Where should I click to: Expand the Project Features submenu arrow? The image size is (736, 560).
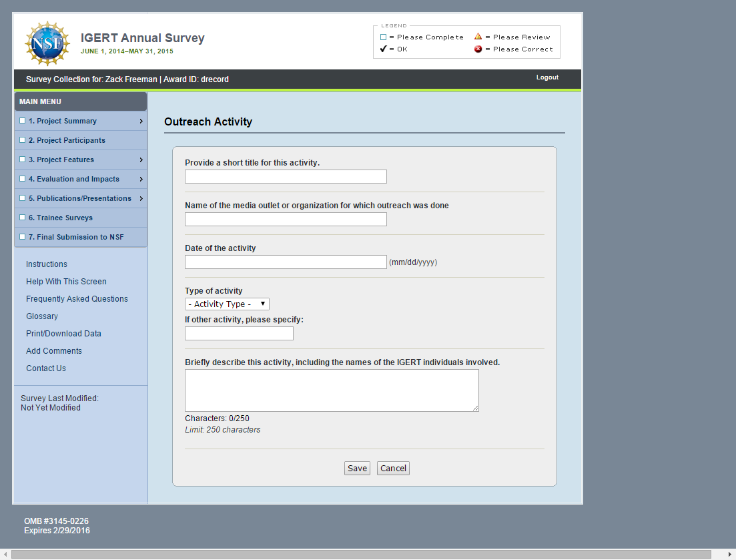tap(141, 160)
